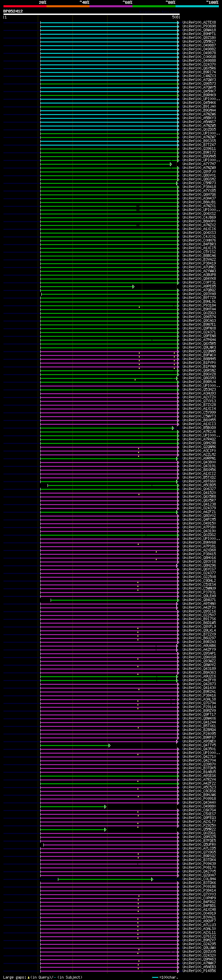This screenshot has width=222, height=980.
Task: Click label UniRef100_B3TDK6
Action: [x=199, y=883]
